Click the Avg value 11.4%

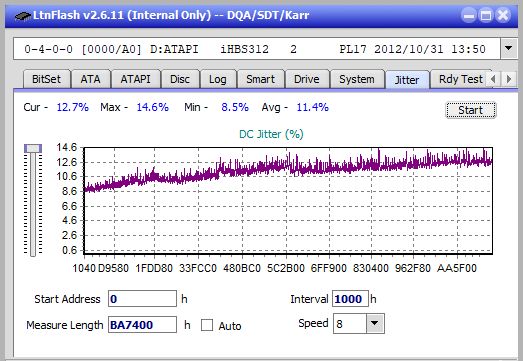click(313, 107)
